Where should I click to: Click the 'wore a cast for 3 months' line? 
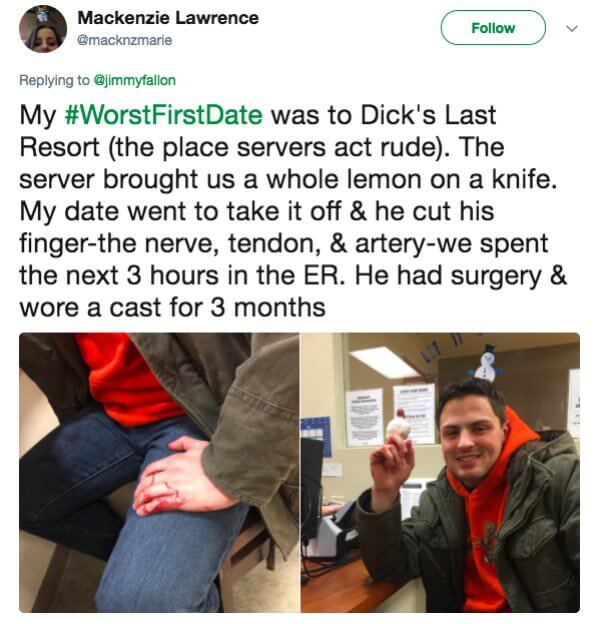tap(172, 308)
